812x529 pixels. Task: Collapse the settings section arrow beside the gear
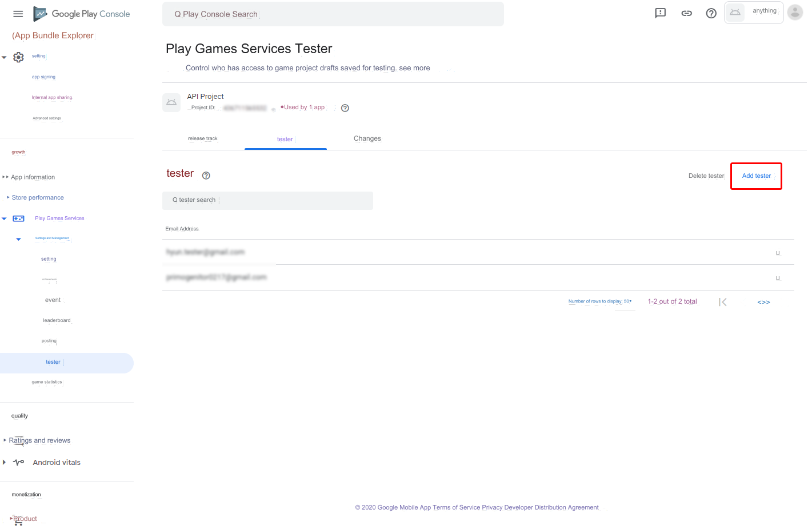pyautogui.click(x=4, y=57)
